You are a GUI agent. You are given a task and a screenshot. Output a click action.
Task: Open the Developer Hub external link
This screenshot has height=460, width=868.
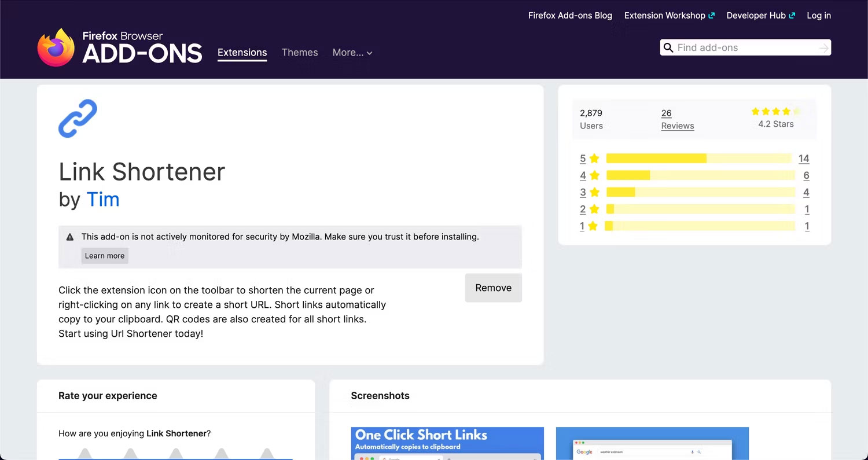[761, 16]
